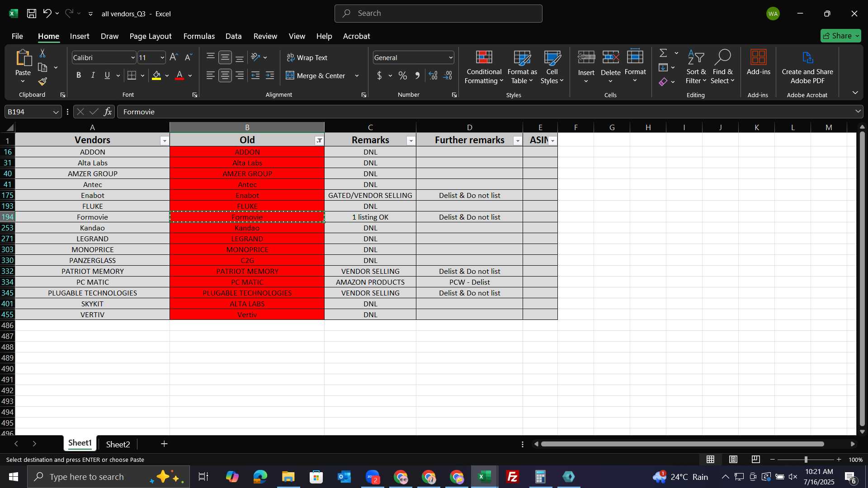Viewport: 868px width, 488px height.
Task: Click the Clear eraser icon in Editing
Action: [663, 82]
